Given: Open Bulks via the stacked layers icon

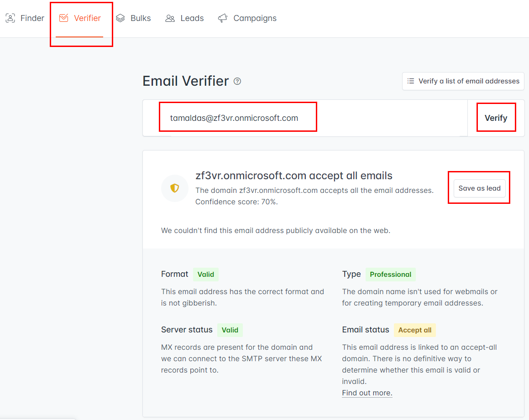Looking at the screenshot, I should click(120, 18).
